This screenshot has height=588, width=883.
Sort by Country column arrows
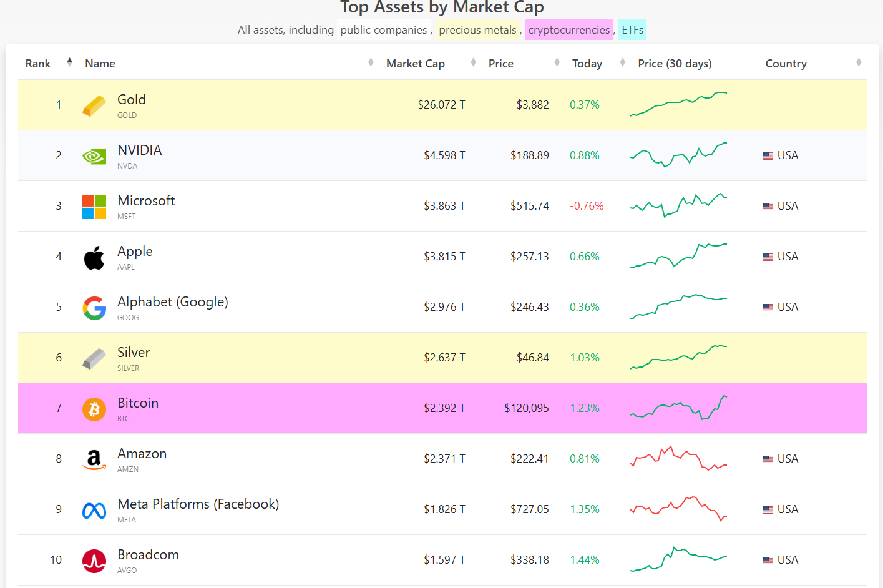[859, 62]
